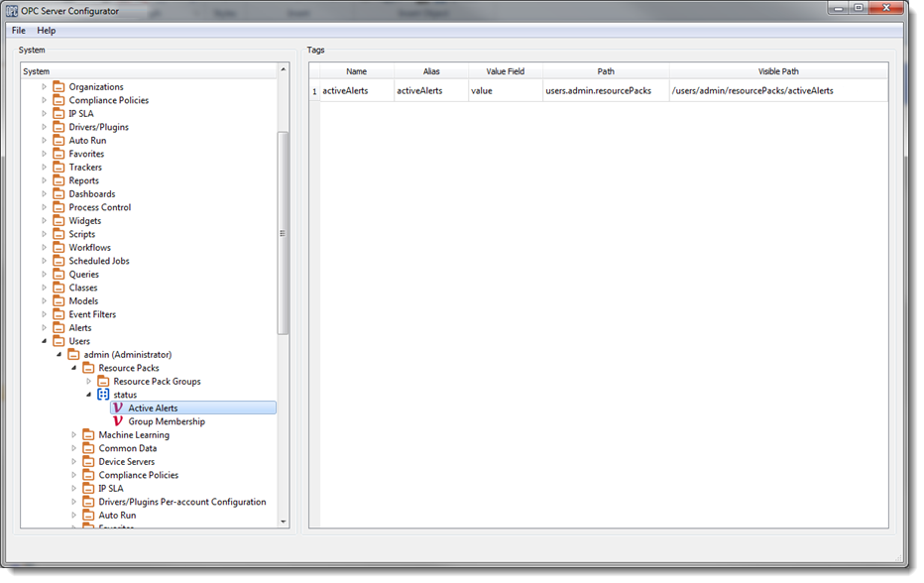Click the Resource Pack Groups folder icon
Image resolution: width=924 pixels, height=583 pixels.
point(103,382)
